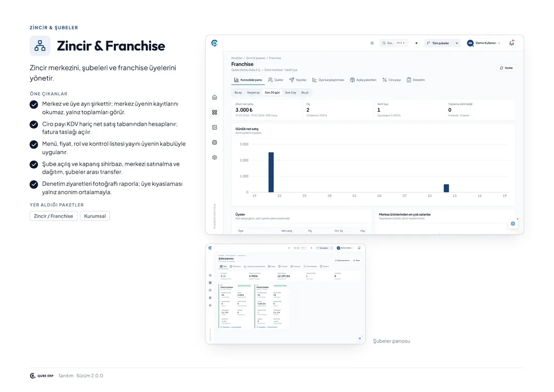Open the Demo Kullanıcı menu in Franchise window
The height and width of the screenshot is (392, 554).
coord(483,43)
